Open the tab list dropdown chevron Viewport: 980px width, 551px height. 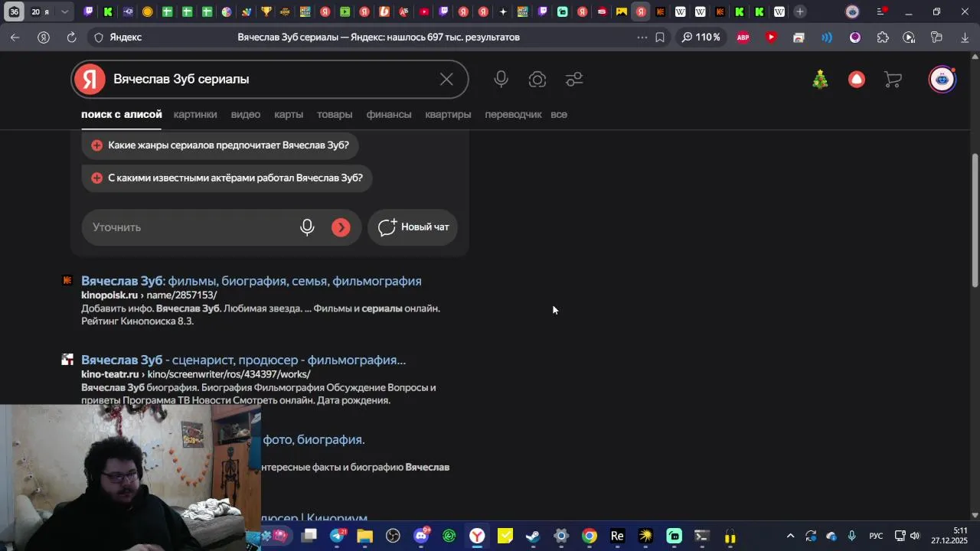pyautogui.click(x=64, y=11)
